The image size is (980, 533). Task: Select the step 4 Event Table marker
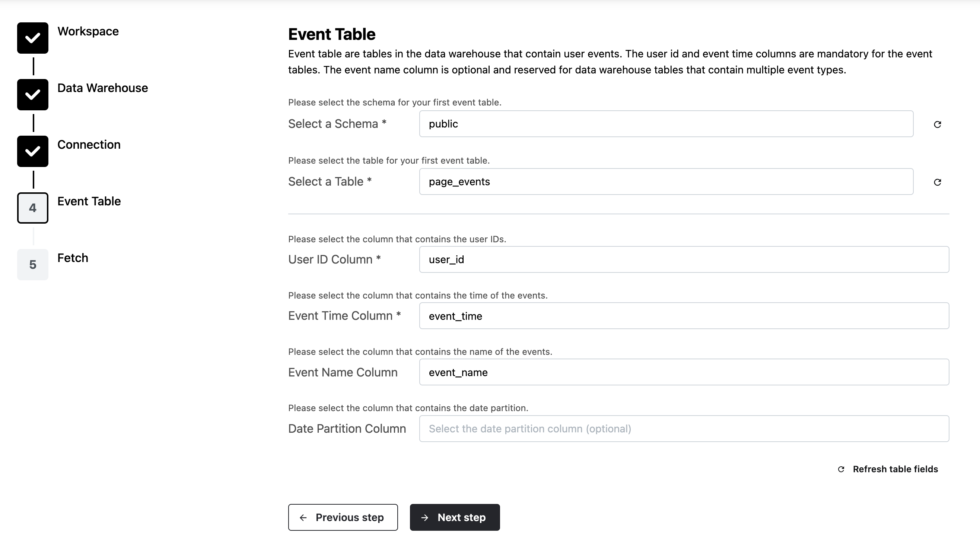coord(33,208)
